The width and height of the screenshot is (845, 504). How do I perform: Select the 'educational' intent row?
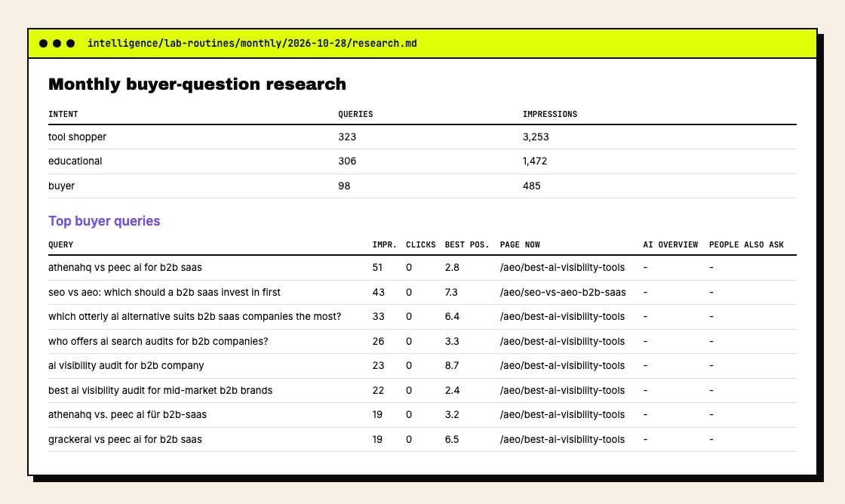(422, 161)
